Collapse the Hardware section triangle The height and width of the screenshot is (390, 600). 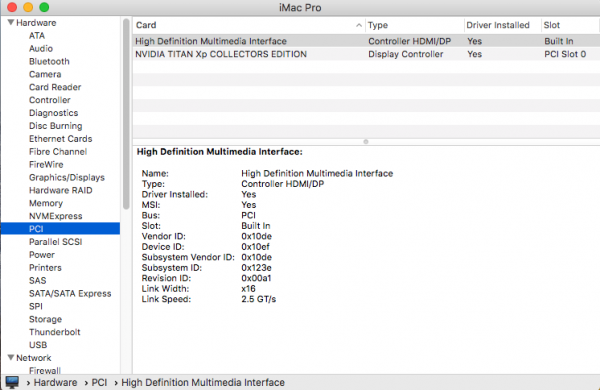pyautogui.click(x=11, y=23)
